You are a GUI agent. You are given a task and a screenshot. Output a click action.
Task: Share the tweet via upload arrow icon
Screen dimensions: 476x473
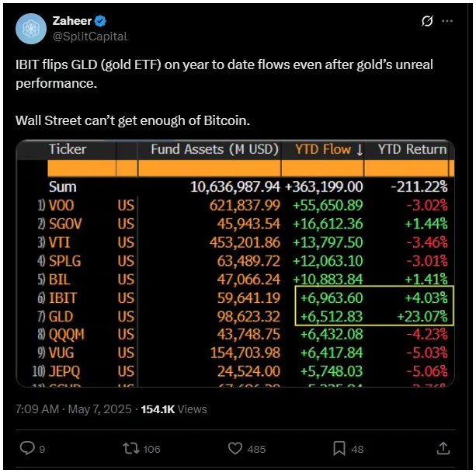pos(443,448)
